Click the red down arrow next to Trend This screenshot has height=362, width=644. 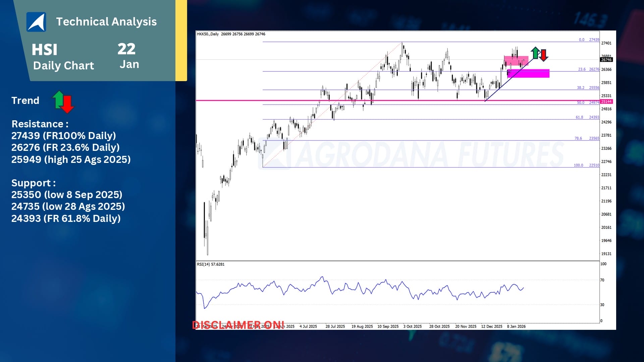tap(67, 105)
